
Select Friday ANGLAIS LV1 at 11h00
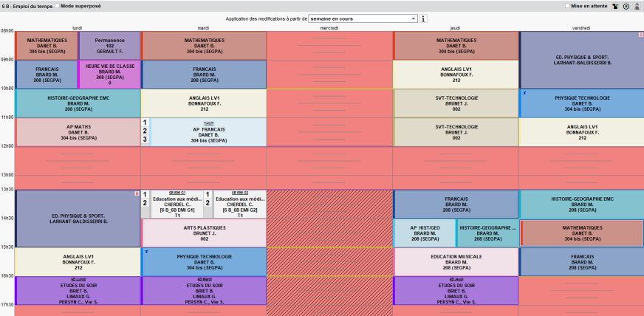(x=582, y=132)
